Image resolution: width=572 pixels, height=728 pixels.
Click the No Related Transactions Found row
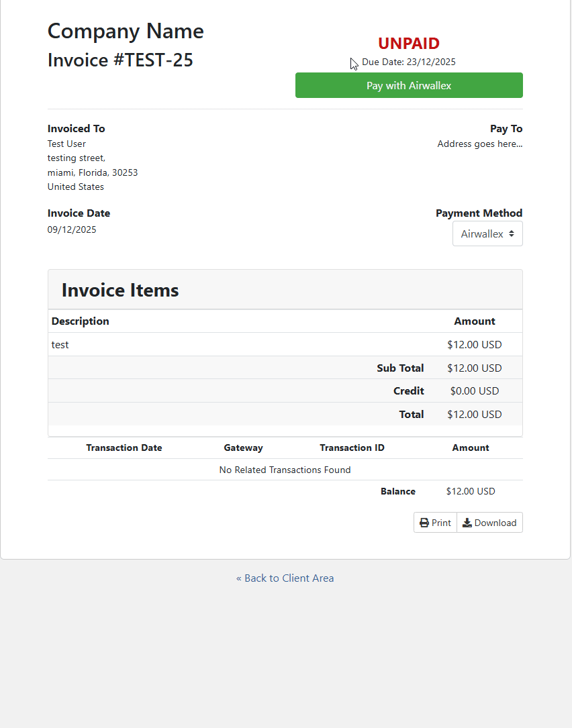(x=285, y=470)
